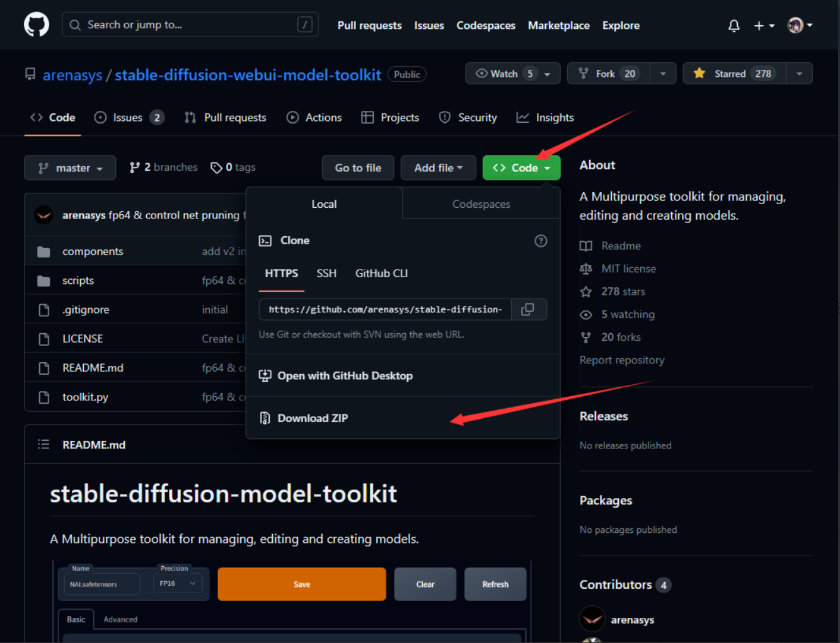The width and height of the screenshot is (840, 643).
Task: Click the Fork button
Action: click(x=609, y=74)
